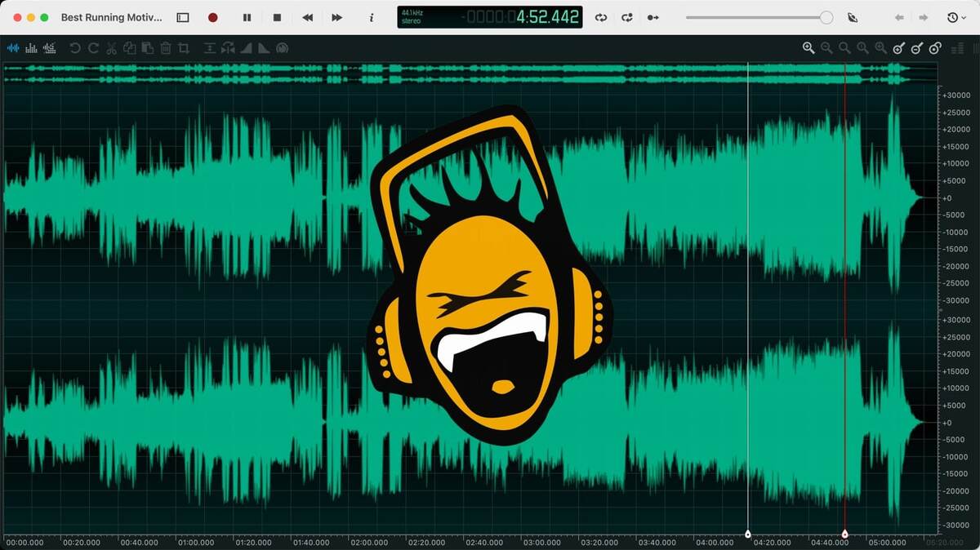Crop audio to selection
This screenshot has height=550, width=980.
[x=184, y=48]
